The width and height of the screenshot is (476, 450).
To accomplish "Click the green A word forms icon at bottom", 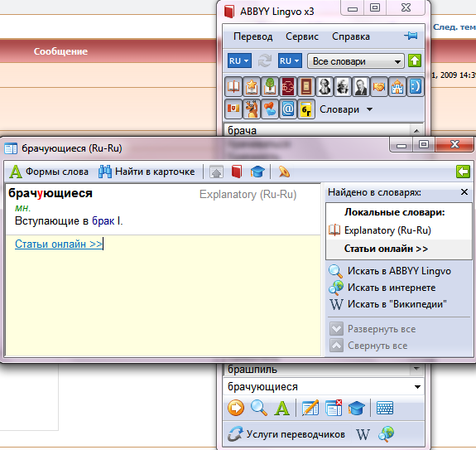I will coord(281,408).
